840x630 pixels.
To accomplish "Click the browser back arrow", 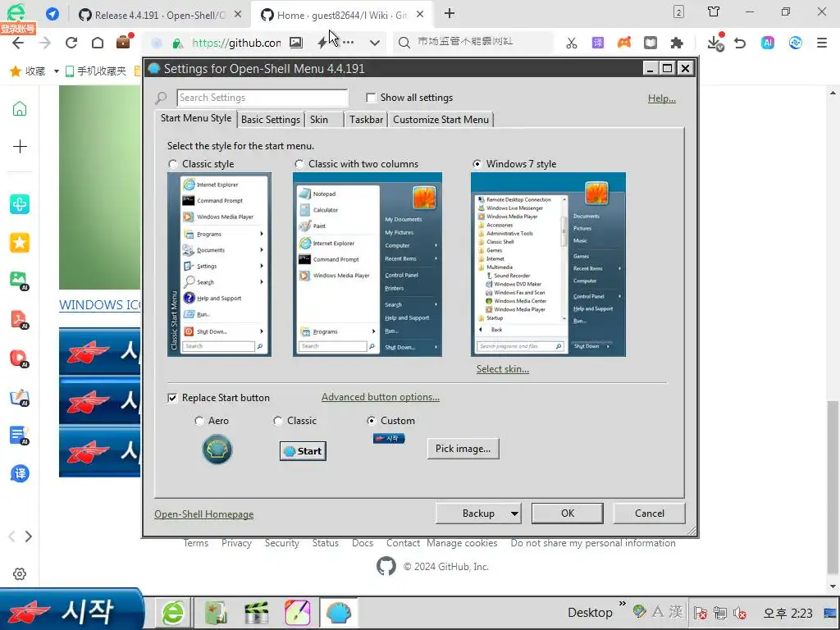I will pos(18,43).
